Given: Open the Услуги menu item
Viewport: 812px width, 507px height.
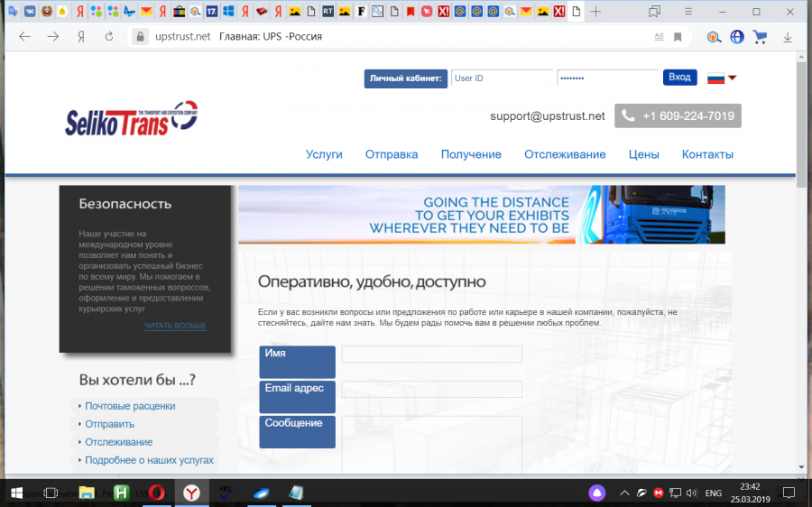Looking at the screenshot, I should click(324, 154).
